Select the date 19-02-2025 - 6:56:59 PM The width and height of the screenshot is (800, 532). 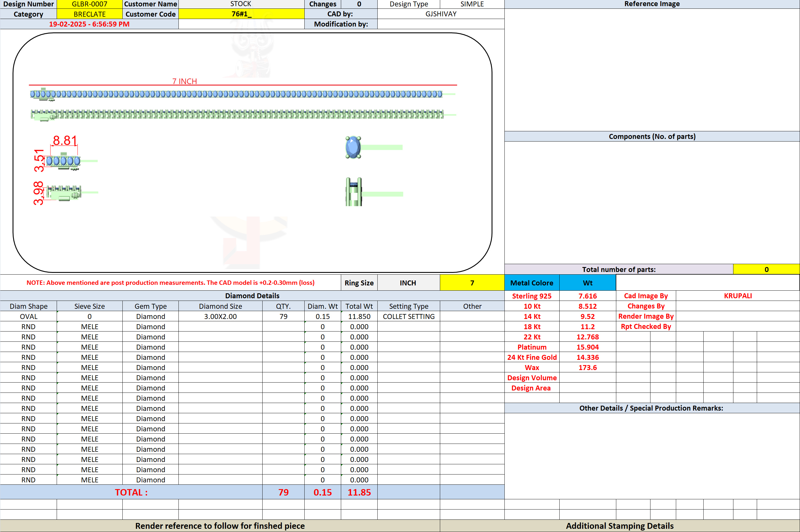point(89,24)
